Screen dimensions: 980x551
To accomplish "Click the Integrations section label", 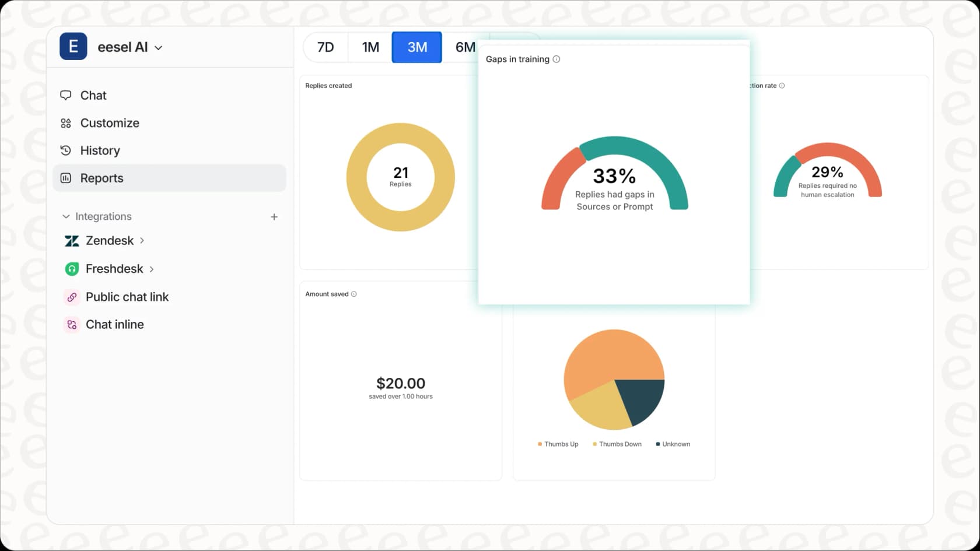I will coord(103,216).
